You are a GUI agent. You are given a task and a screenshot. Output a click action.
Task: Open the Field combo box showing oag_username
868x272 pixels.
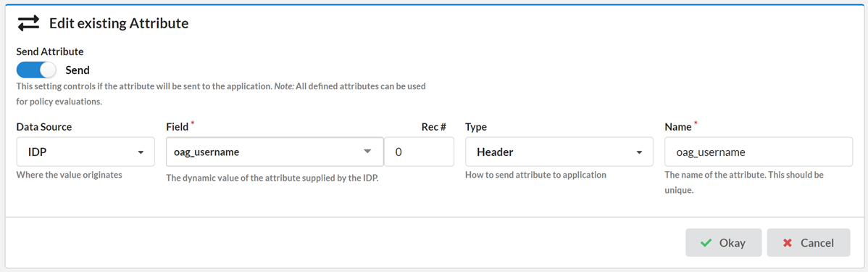pos(275,152)
